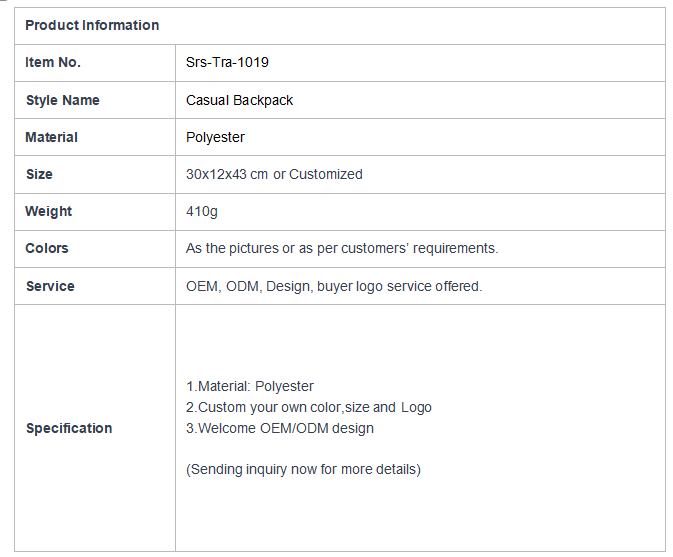Select the Style Name label
673x557 pixels.
pyautogui.click(x=63, y=100)
